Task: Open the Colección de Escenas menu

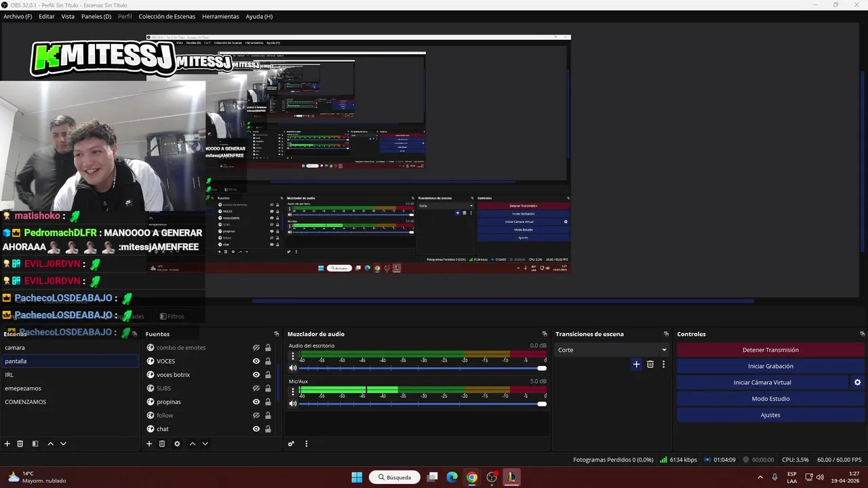Action: [167, 16]
